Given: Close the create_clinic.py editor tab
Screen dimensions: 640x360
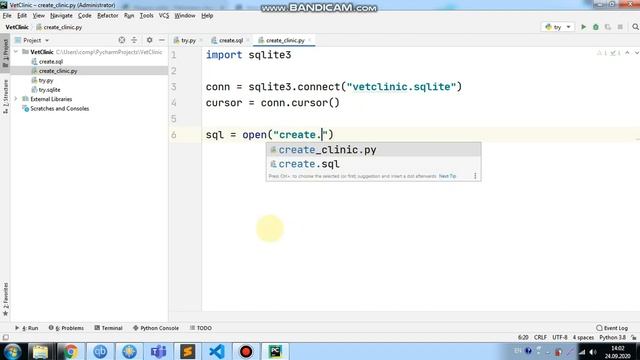Looking at the screenshot, I should tap(310, 40).
